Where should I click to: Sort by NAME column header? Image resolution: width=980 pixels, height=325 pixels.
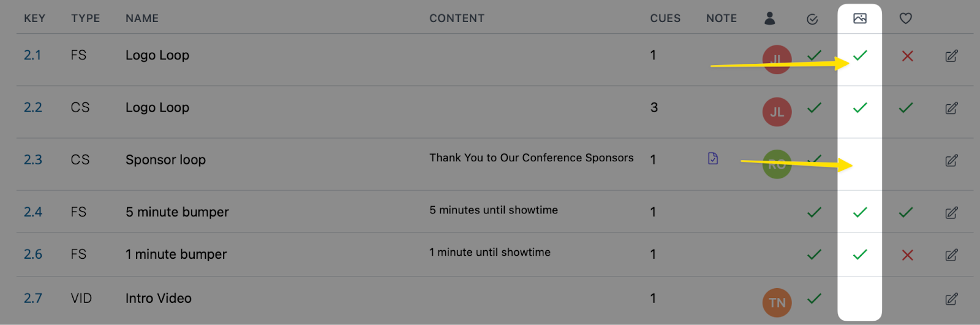point(142,18)
